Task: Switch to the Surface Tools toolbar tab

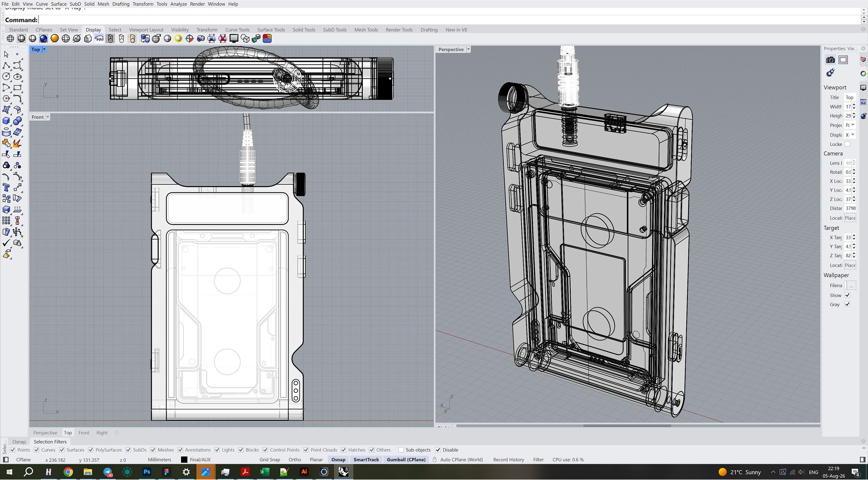Action: coord(271,30)
